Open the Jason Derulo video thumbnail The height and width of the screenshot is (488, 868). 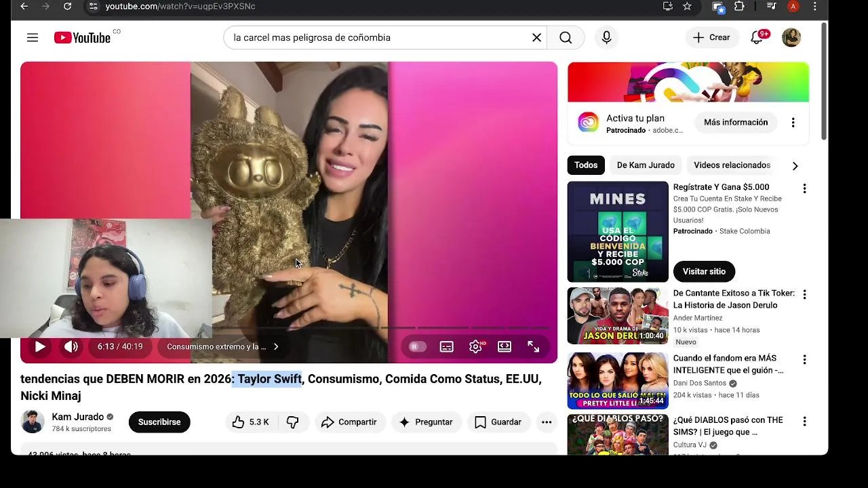click(x=618, y=316)
